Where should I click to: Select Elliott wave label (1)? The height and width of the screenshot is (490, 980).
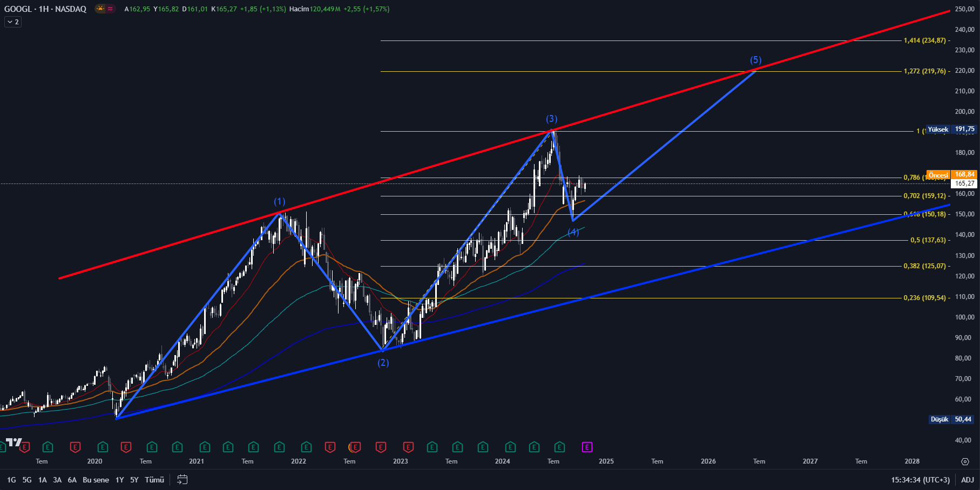click(279, 201)
